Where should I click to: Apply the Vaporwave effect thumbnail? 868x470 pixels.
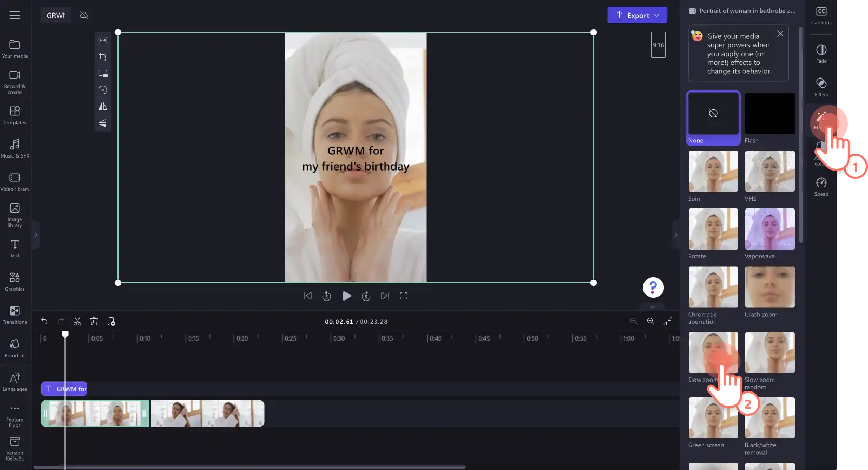coord(769,229)
